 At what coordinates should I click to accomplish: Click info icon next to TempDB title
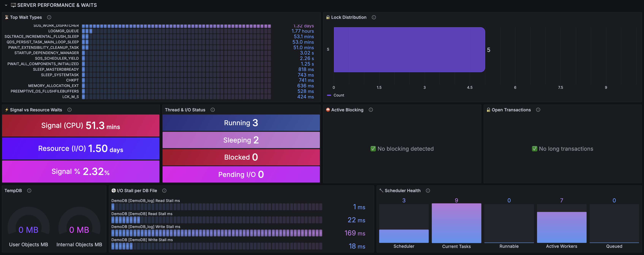pos(29,191)
